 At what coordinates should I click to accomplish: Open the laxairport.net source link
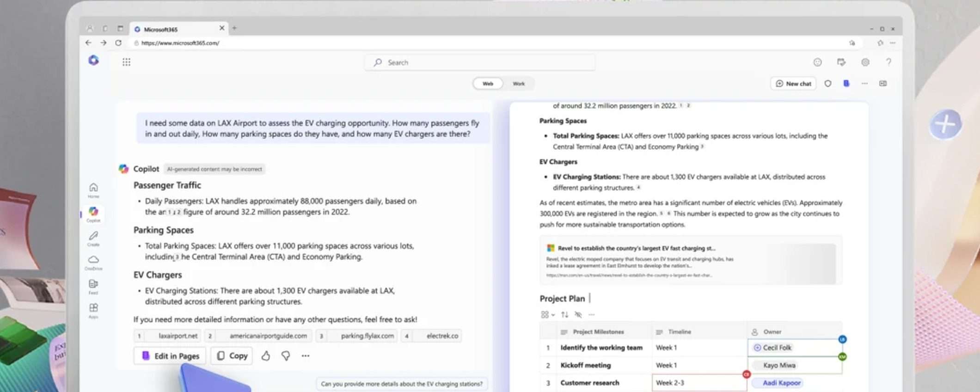click(x=178, y=336)
